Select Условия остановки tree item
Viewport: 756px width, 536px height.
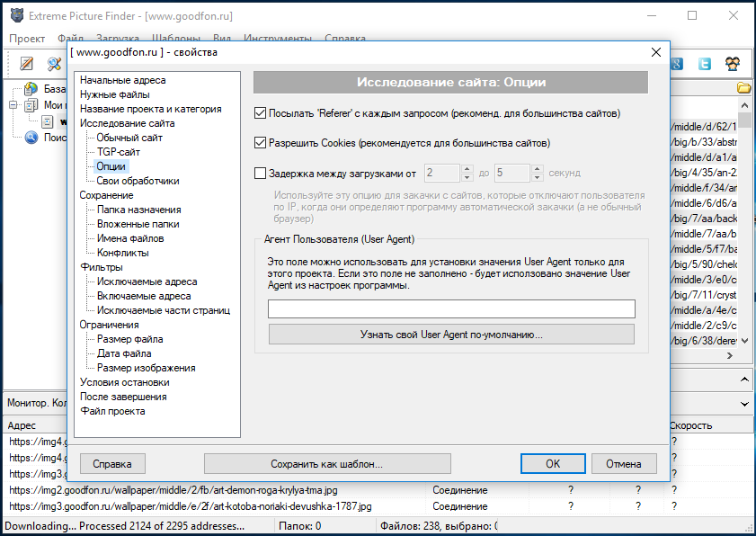tap(125, 382)
